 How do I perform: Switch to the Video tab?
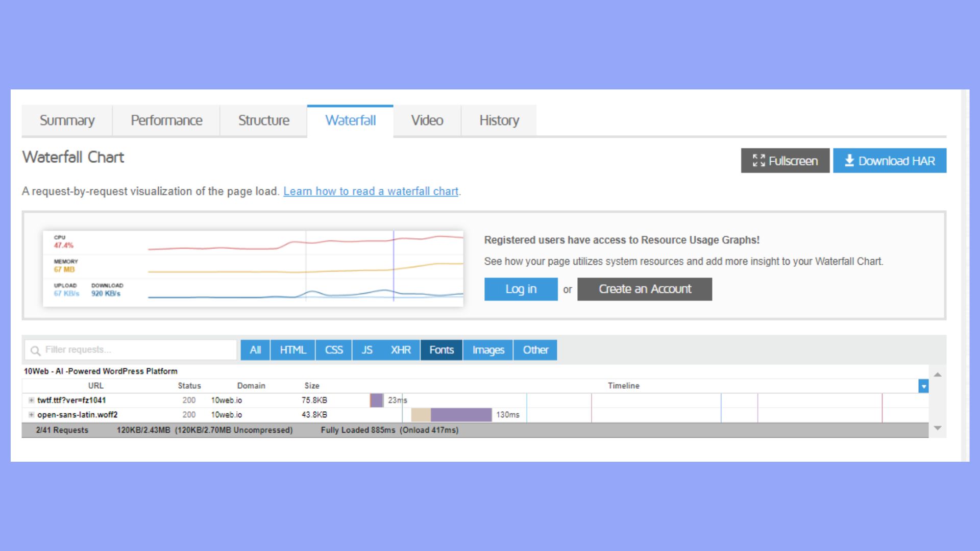coord(427,120)
